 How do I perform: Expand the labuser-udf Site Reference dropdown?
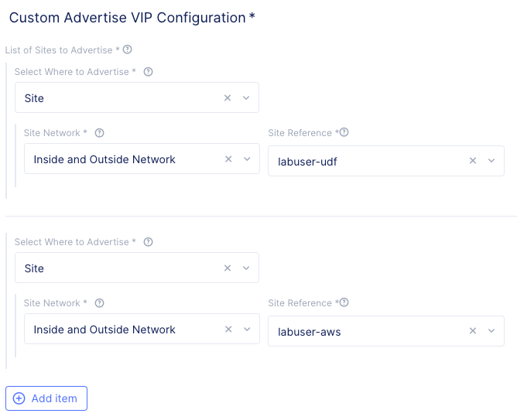[x=491, y=161]
